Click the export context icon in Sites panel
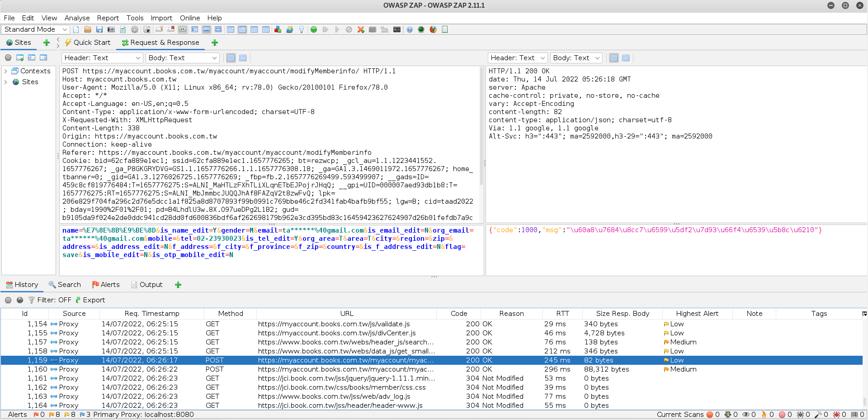868x420 pixels. (x=43, y=58)
